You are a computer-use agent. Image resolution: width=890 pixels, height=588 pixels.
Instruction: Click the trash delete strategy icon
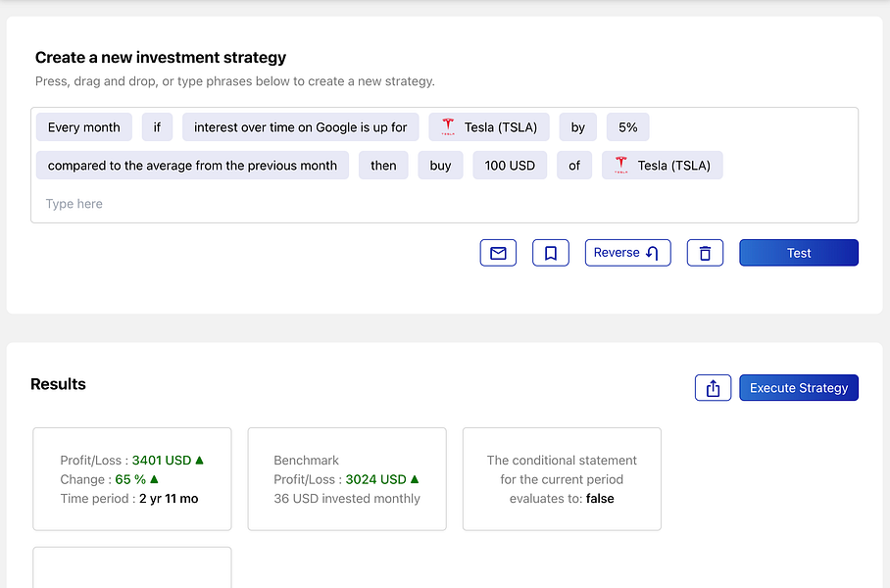coord(705,253)
